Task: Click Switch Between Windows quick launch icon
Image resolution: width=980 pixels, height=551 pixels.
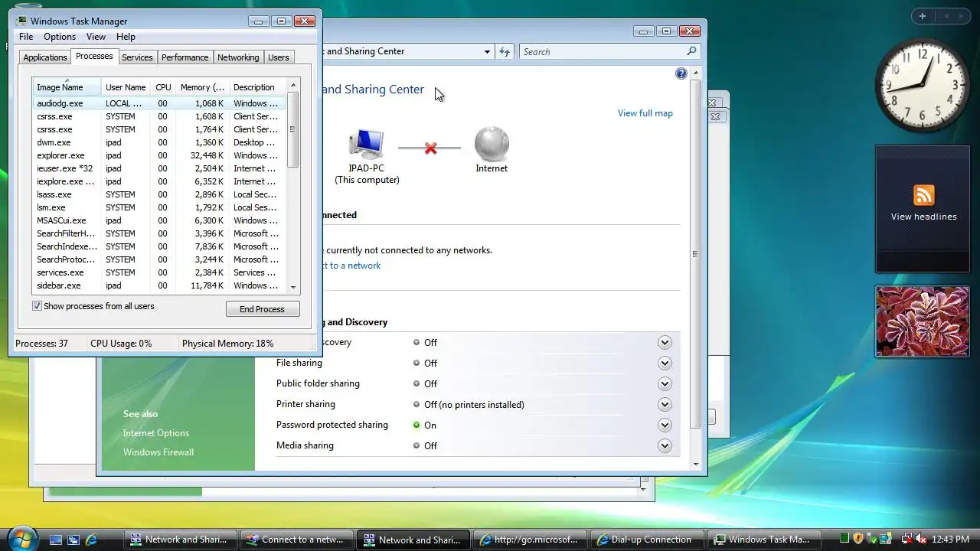Action: (x=73, y=540)
